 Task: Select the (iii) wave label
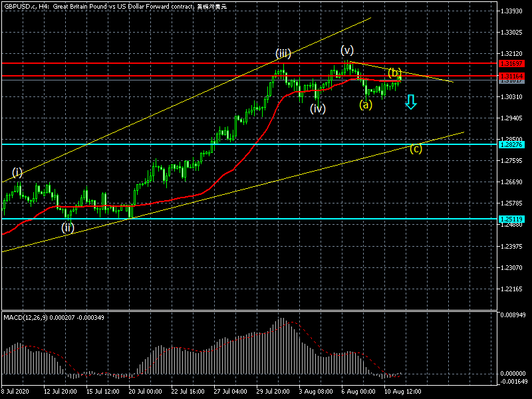point(283,53)
